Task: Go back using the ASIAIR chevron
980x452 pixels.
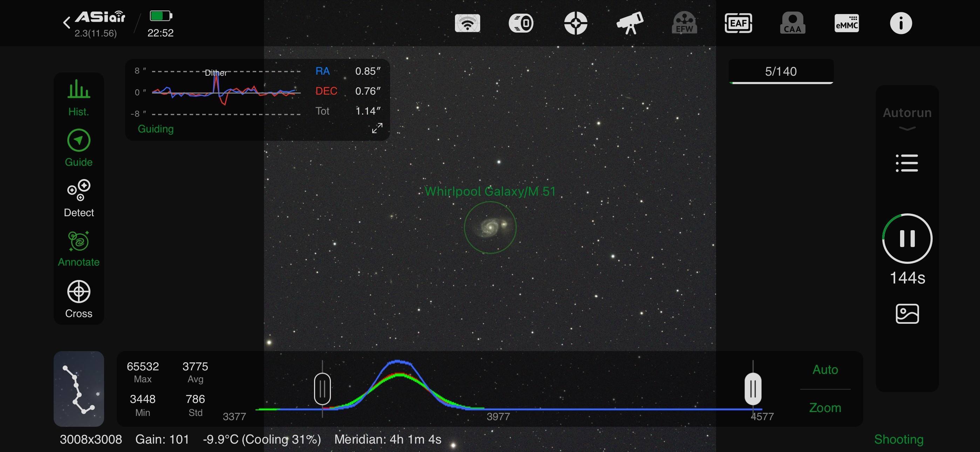Action: click(x=67, y=22)
